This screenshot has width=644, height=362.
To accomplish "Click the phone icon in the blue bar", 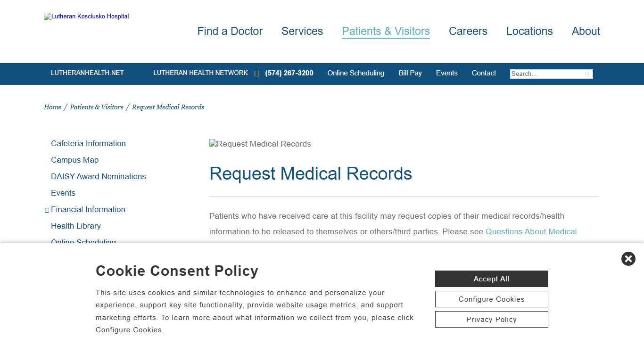I will pyautogui.click(x=257, y=74).
